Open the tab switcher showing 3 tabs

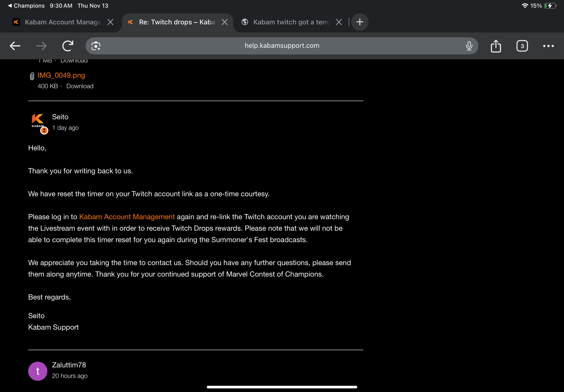(522, 46)
